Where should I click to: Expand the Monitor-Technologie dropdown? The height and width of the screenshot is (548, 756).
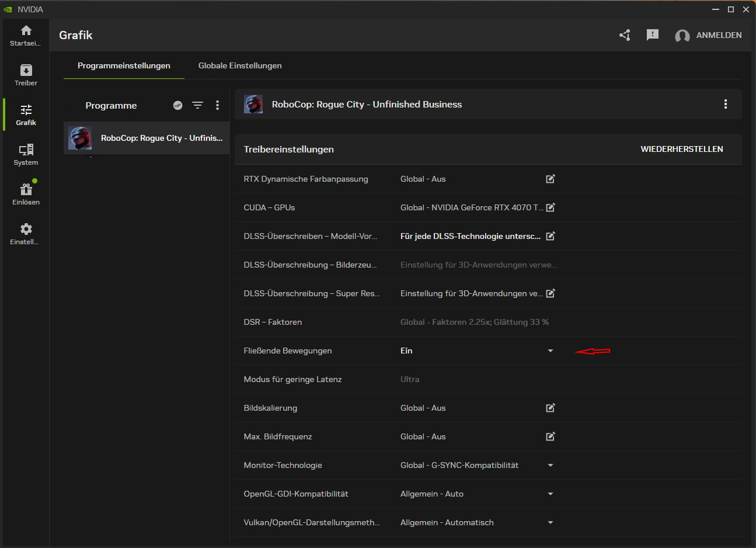(551, 465)
